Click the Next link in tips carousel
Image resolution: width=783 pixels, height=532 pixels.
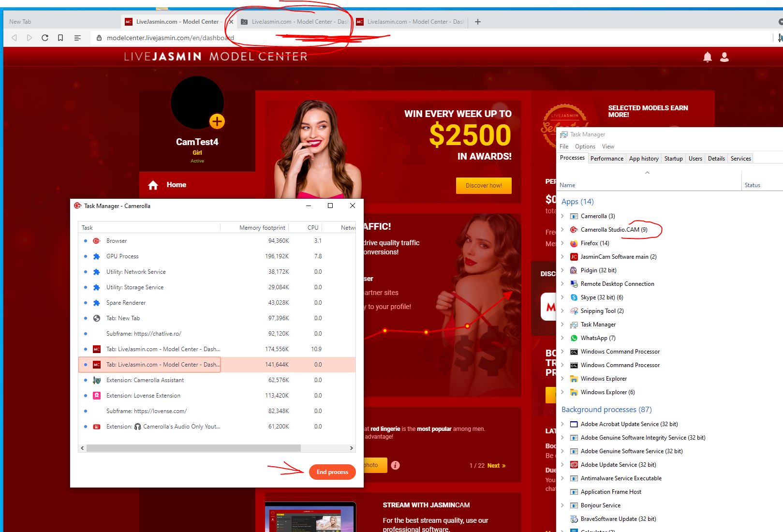click(496, 466)
